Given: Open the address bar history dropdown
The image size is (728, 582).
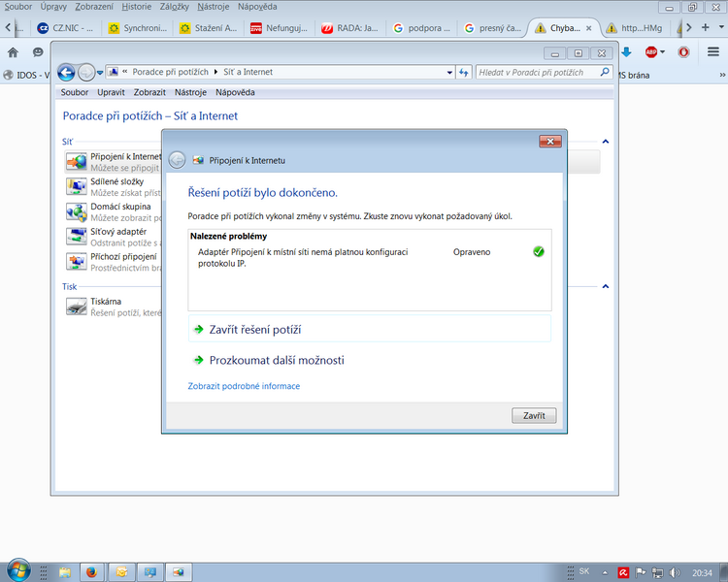Looking at the screenshot, I should click(449, 73).
